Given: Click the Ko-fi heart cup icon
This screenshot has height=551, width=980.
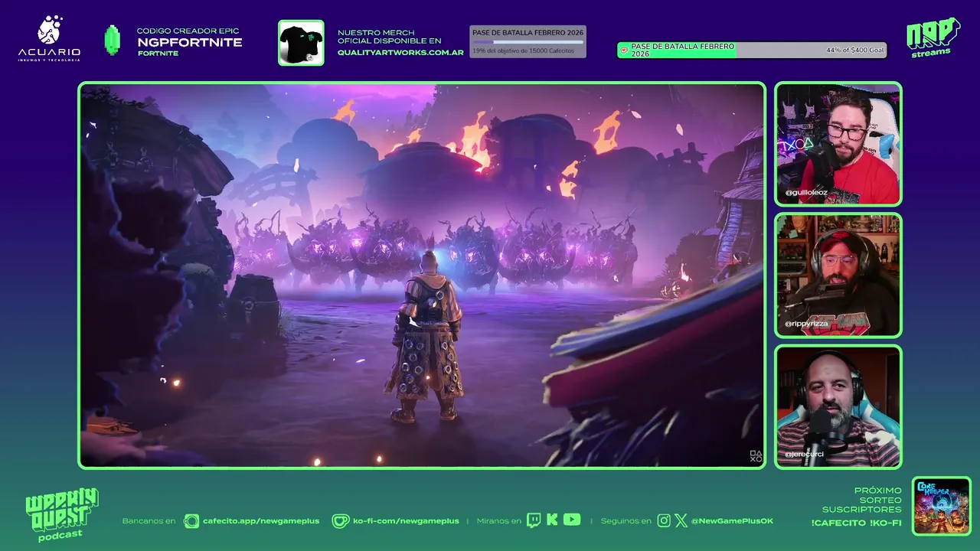Looking at the screenshot, I should pyautogui.click(x=340, y=521).
